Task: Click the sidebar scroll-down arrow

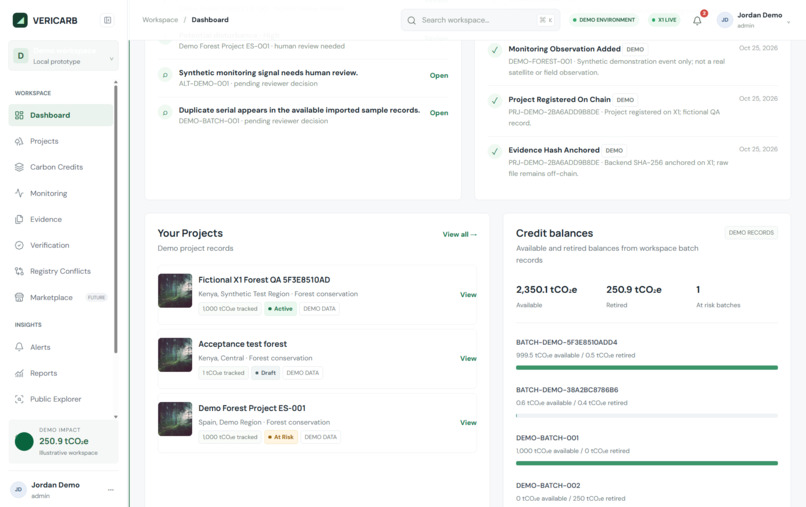Action: [x=116, y=417]
